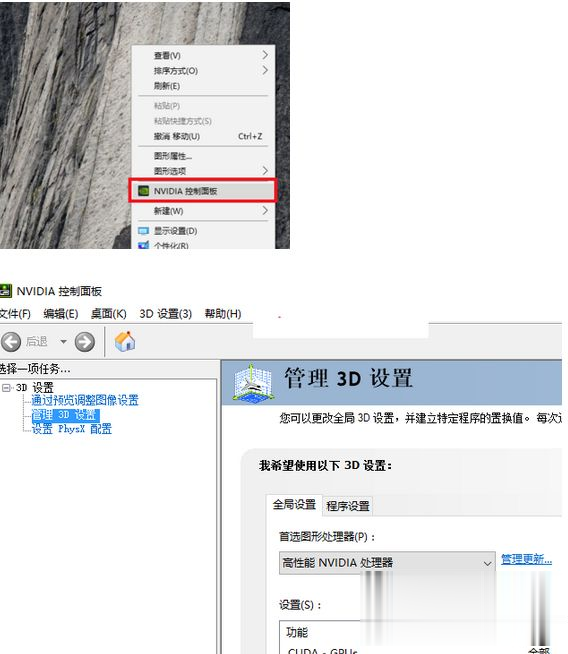Click the forward arrow button
This screenshot has width=568, height=654.
point(85,342)
